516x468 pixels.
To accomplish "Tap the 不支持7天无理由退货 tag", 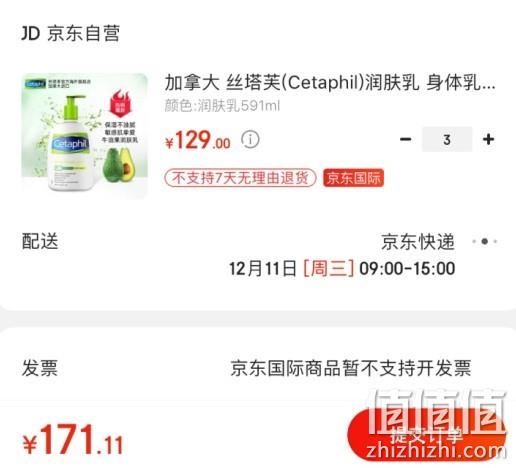I will tap(240, 178).
